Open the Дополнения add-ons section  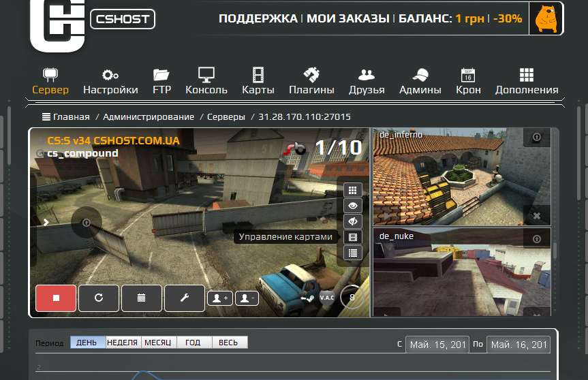coord(527,81)
